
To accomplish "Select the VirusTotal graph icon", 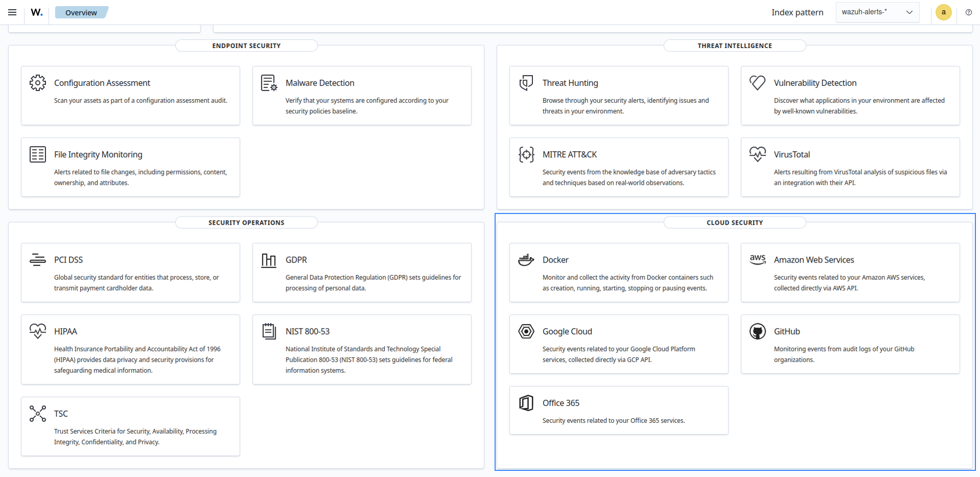I will tap(757, 154).
